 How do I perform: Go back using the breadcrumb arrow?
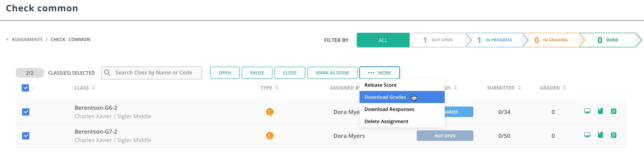pyautogui.click(x=7, y=39)
